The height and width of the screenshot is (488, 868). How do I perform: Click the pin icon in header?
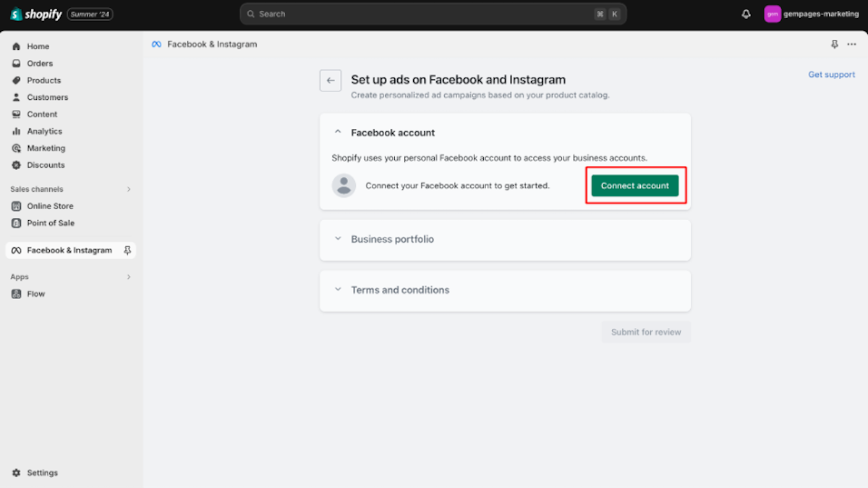click(x=835, y=44)
